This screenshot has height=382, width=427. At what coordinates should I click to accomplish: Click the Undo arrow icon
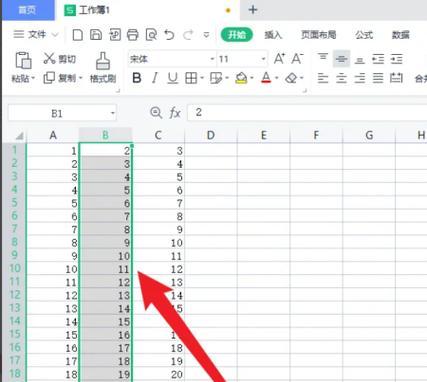coord(169,35)
